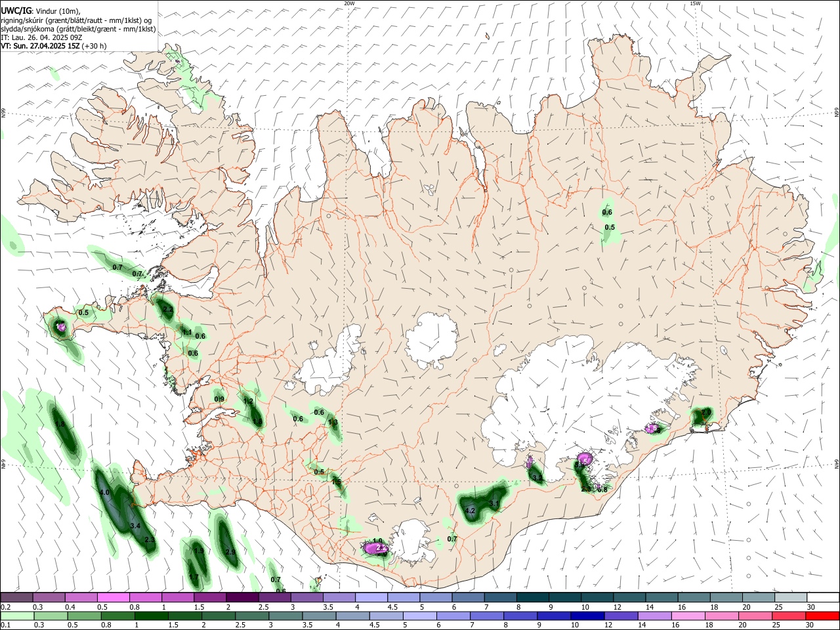Click the 'slydda/snjókoma' description line
The image size is (840, 630).
coord(78,29)
